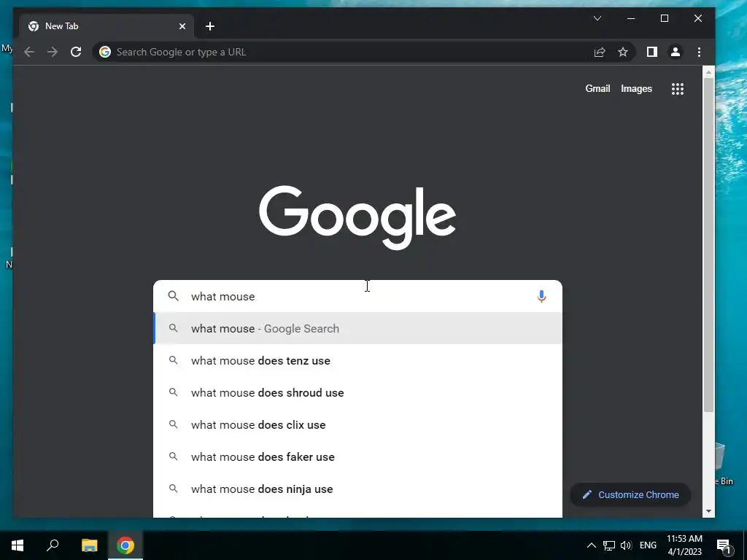
Task: Share this page icon
Action: (600, 52)
